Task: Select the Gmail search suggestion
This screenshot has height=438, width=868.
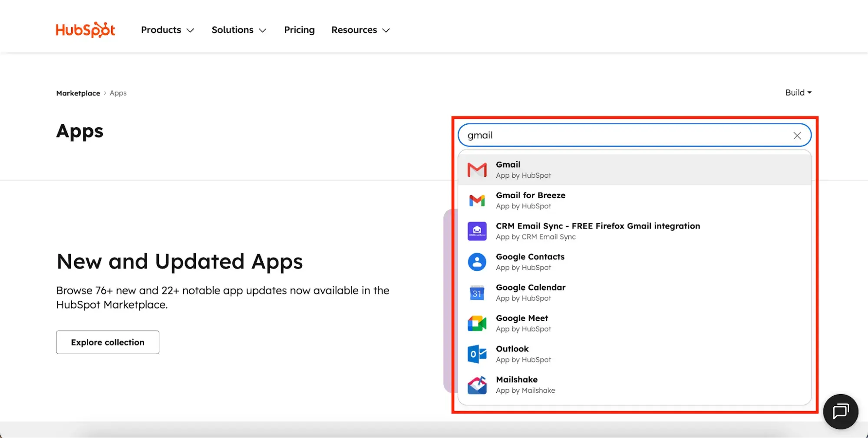Action: [634, 169]
